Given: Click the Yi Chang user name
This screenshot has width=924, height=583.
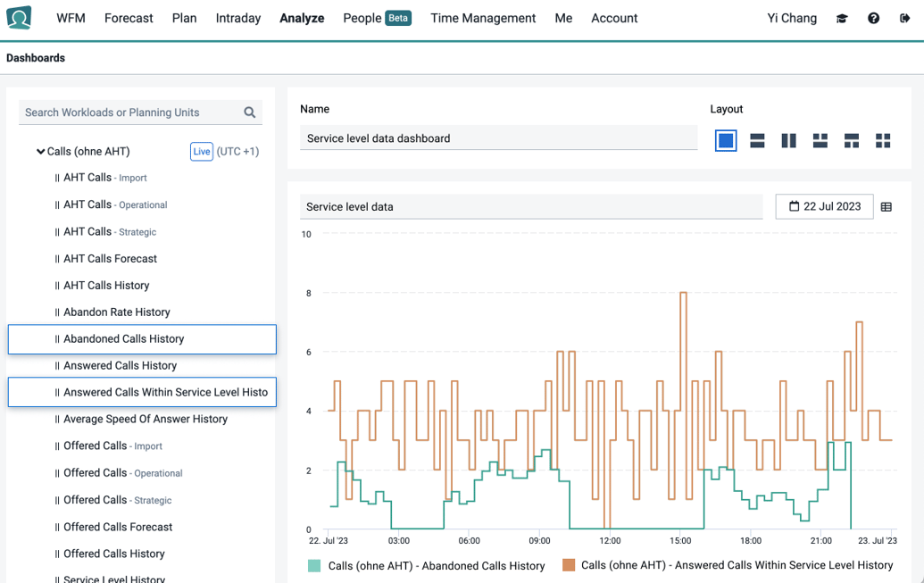Looking at the screenshot, I should point(792,18).
